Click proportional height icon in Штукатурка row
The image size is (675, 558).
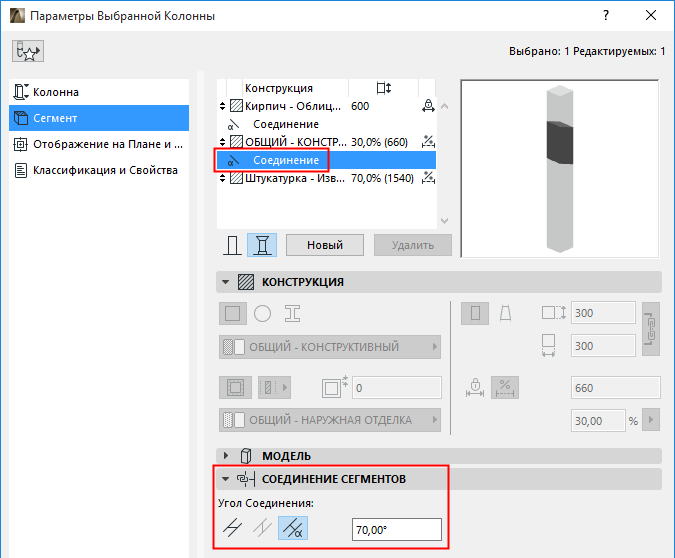pos(428,177)
